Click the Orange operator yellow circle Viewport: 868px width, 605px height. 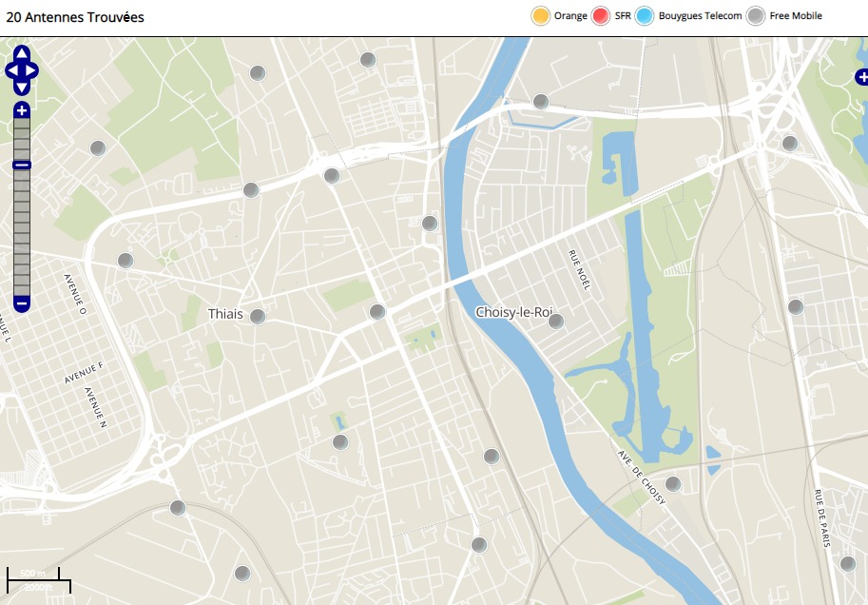tap(541, 15)
